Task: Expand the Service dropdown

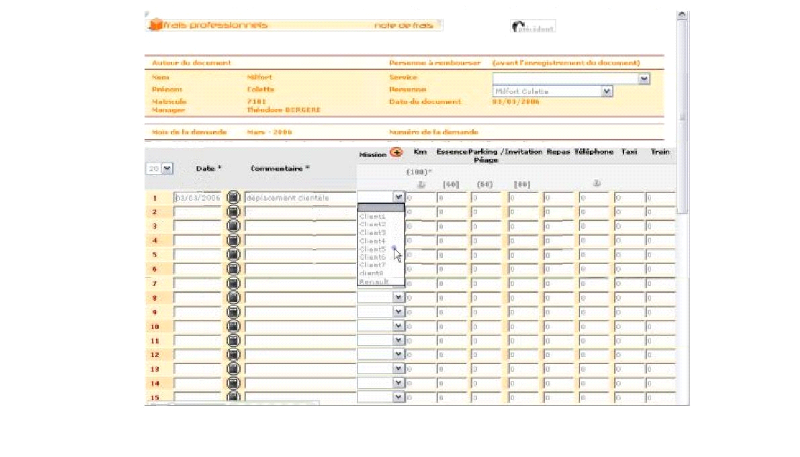Action: (x=644, y=78)
